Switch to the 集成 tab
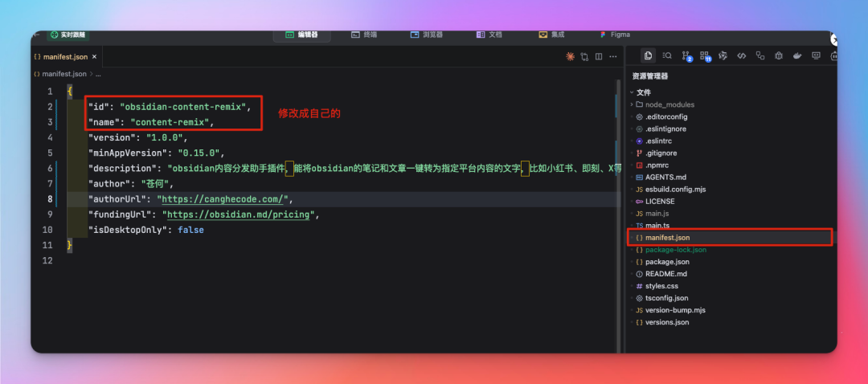868x384 pixels. (552, 35)
